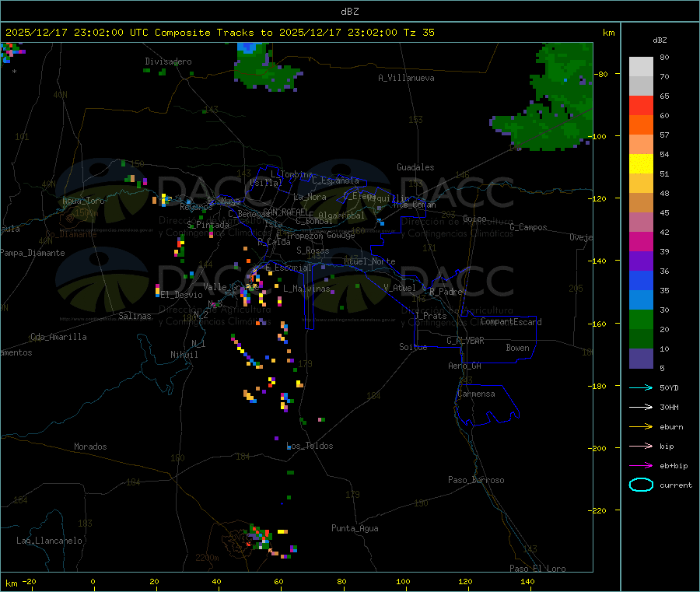Screen dimensions: 700x592
Task: Click the 'Atuel_Norte' map label
Action: 369,261
